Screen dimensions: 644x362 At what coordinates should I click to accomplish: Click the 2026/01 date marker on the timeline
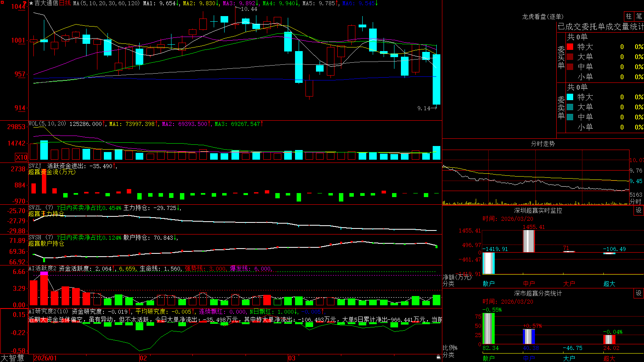(45, 358)
